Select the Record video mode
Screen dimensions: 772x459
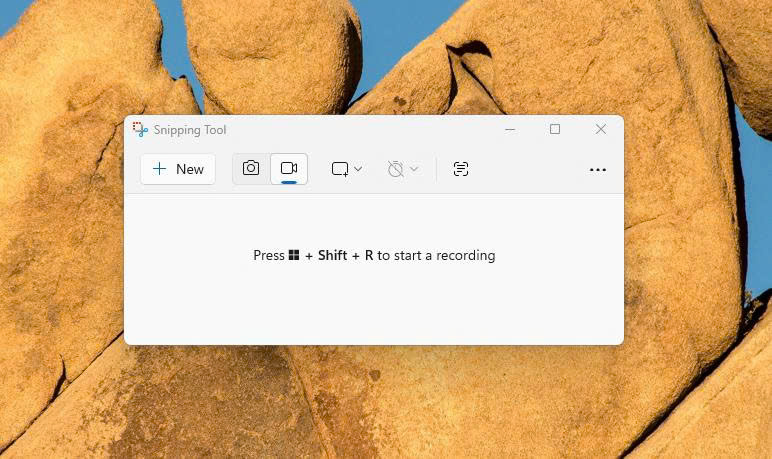289,169
